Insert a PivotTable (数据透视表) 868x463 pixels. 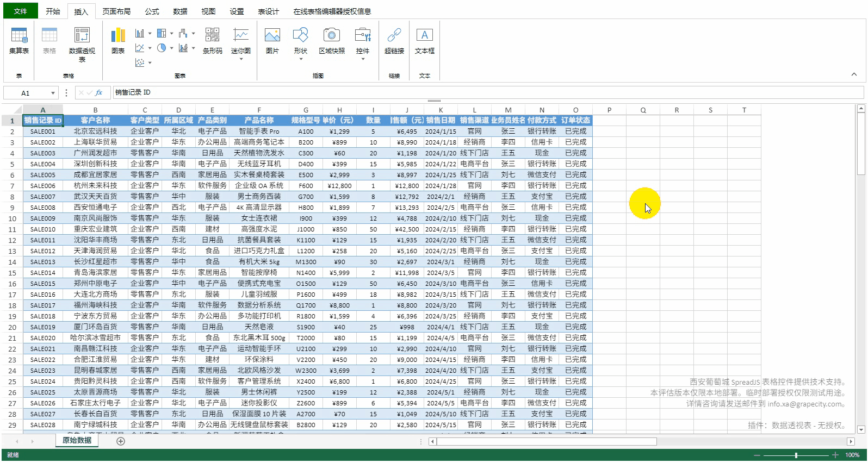[82, 43]
